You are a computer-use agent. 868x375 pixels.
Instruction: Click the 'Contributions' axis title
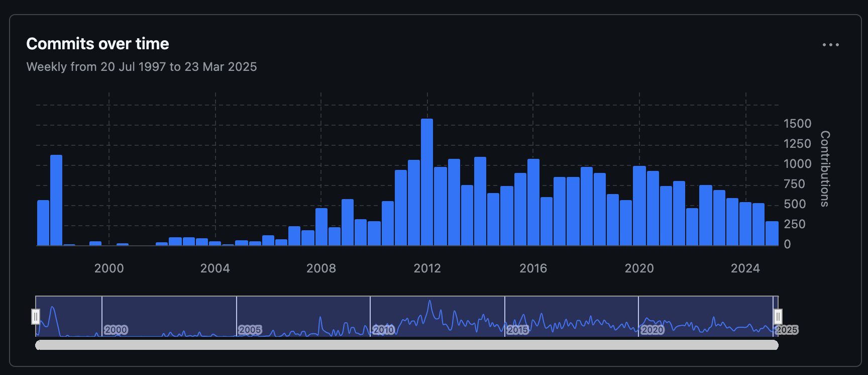(825, 169)
